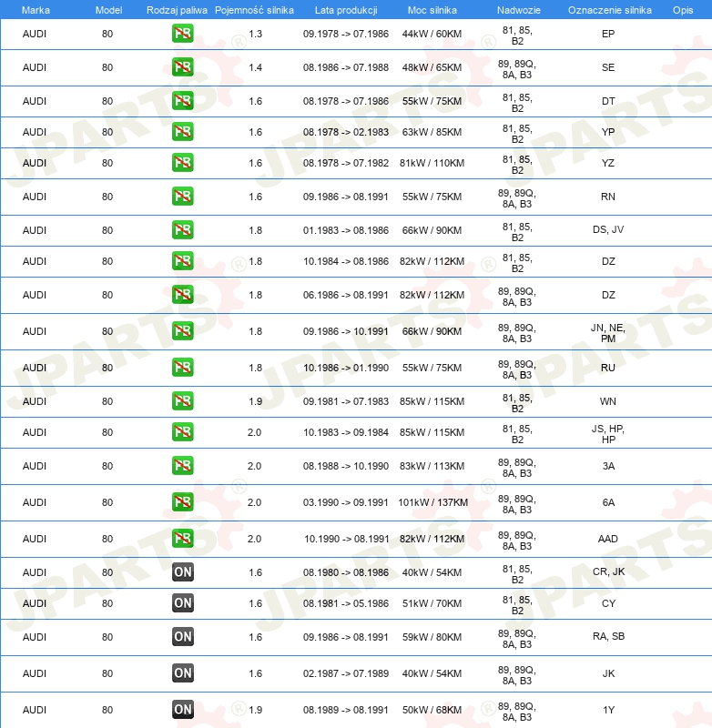
Task: Select the petrol icon for the YP engine
Action: click(x=182, y=132)
